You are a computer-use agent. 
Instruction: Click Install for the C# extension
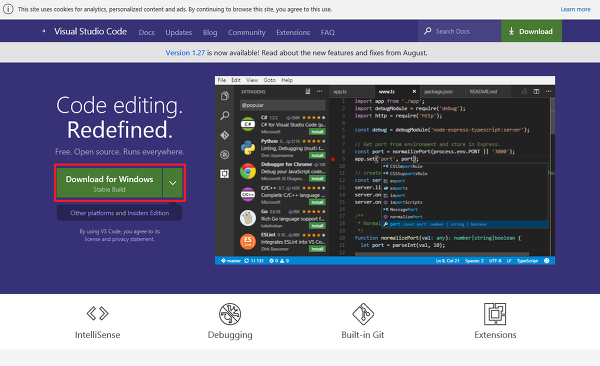pos(317,132)
